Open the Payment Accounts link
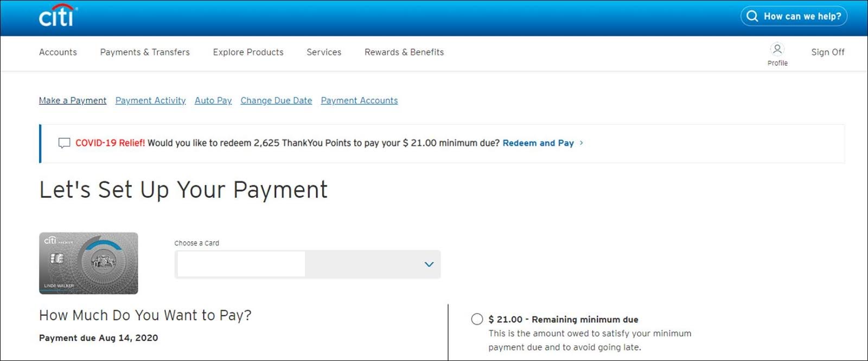868x361 pixels. coord(359,100)
